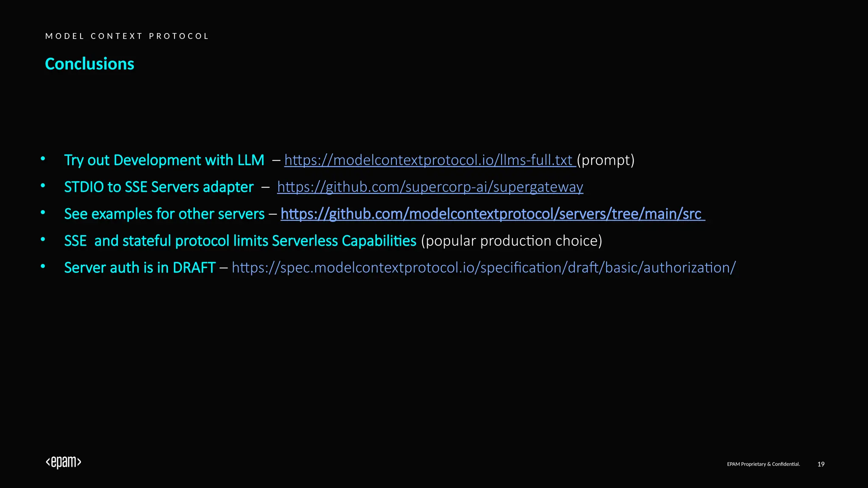The height and width of the screenshot is (488, 868).
Task: Click the Try out Development with LLM text
Action: pos(164,160)
